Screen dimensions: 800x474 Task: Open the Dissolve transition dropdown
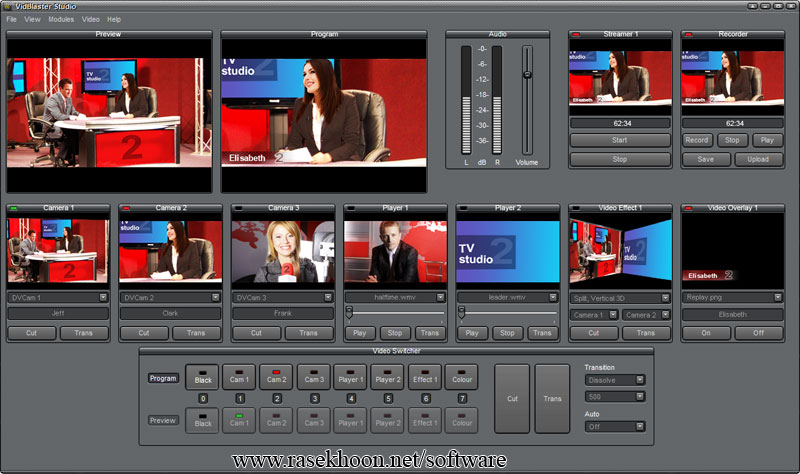[x=640, y=380]
